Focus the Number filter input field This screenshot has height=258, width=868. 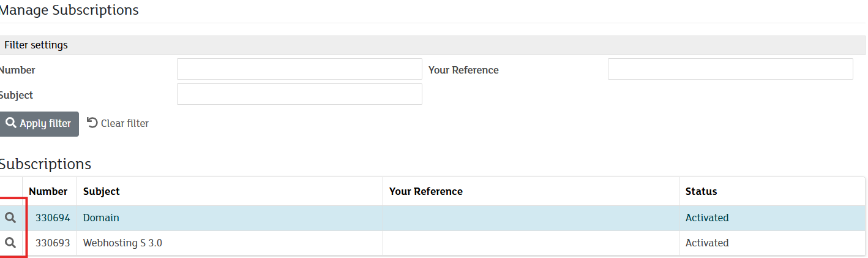pyautogui.click(x=299, y=69)
